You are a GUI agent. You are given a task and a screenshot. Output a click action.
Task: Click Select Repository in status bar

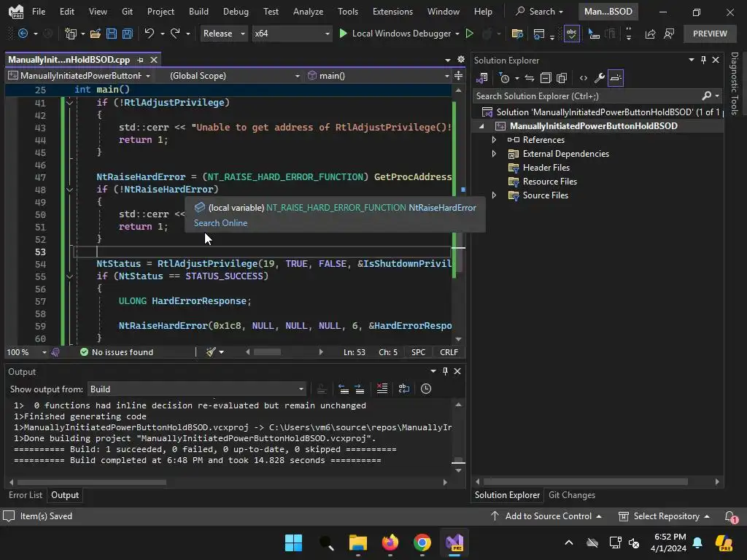[x=664, y=516]
